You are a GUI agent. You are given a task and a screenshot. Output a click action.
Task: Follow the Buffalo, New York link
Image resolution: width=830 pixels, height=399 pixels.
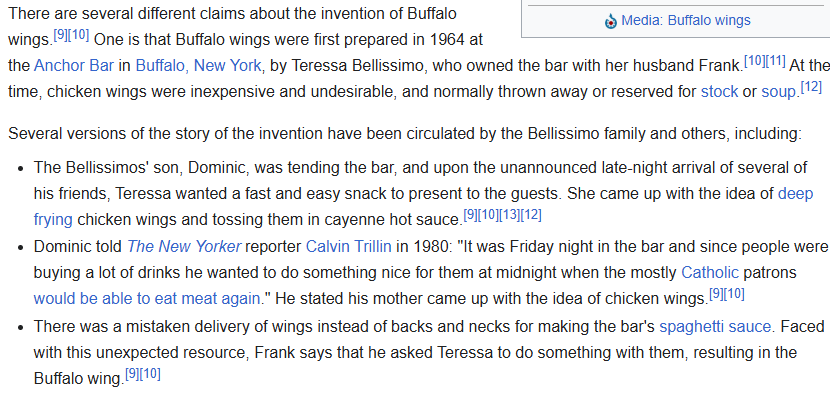point(199,66)
